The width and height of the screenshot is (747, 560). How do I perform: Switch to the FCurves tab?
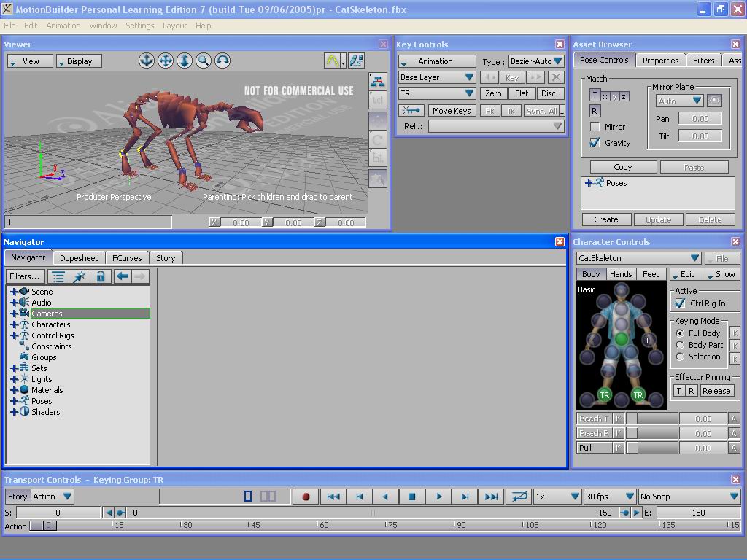coord(127,257)
